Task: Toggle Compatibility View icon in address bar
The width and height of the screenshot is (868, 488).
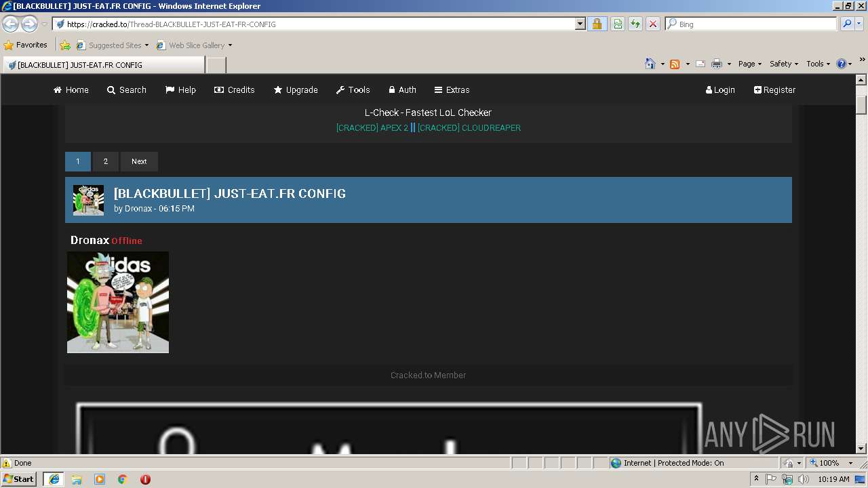Action: (618, 24)
